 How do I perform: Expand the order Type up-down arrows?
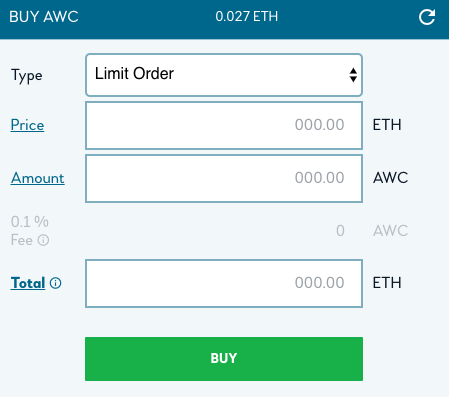(353, 75)
